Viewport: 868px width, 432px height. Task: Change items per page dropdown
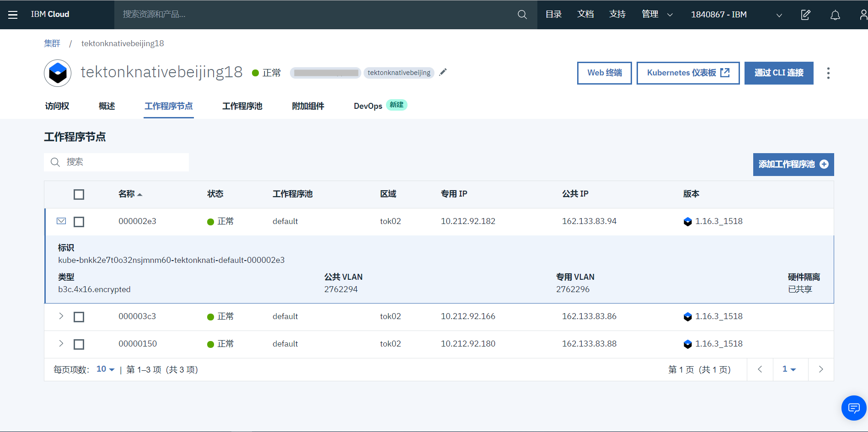click(105, 369)
